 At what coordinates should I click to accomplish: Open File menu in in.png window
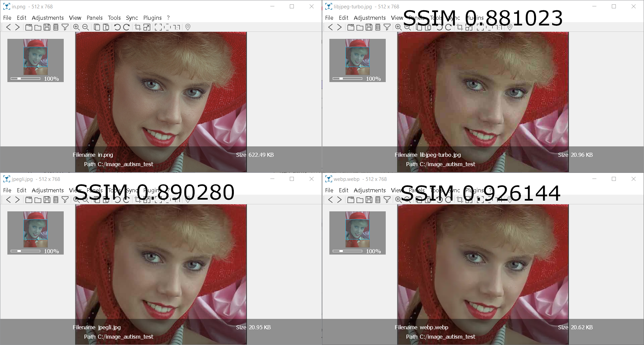coord(7,18)
